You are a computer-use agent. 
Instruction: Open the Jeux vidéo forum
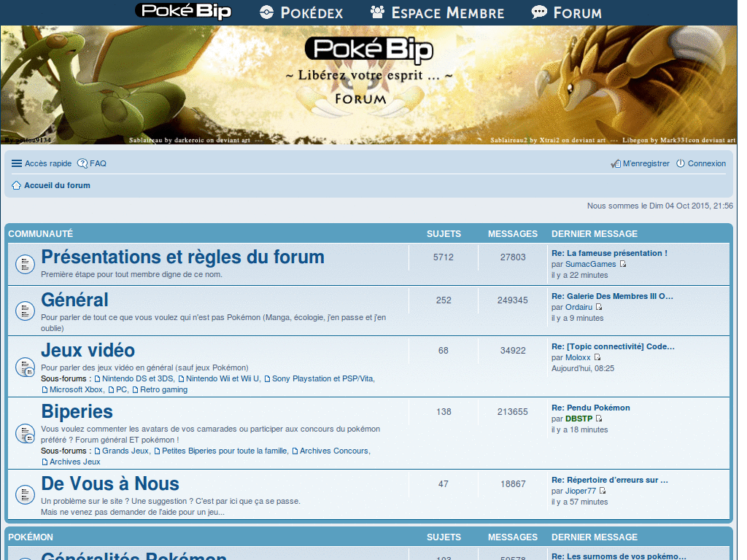pyautogui.click(x=88, y=350)
